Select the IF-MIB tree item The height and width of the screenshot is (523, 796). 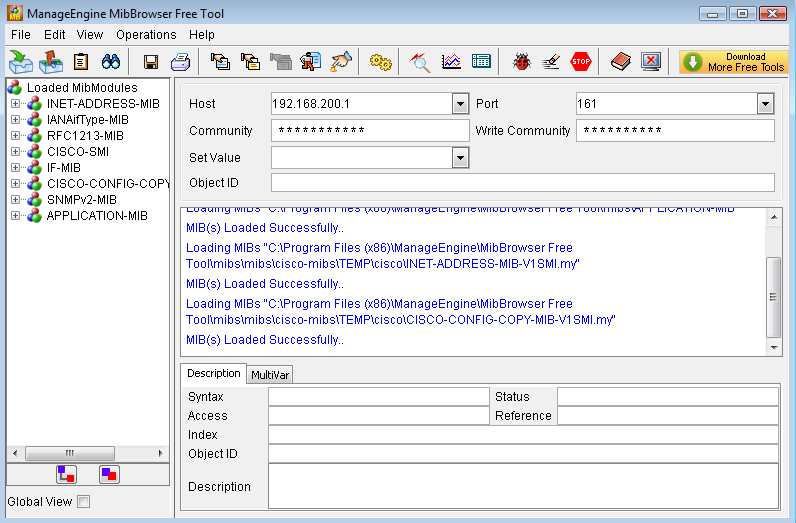tap(63, 168)
